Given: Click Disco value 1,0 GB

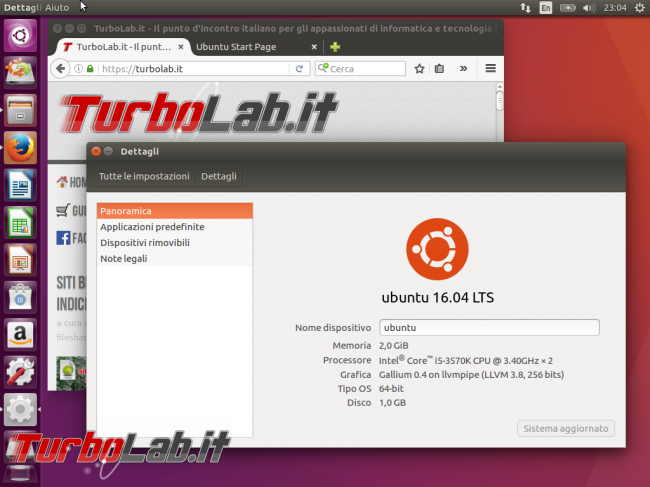Looking at the screenshot, I should [x=393, y=403].
